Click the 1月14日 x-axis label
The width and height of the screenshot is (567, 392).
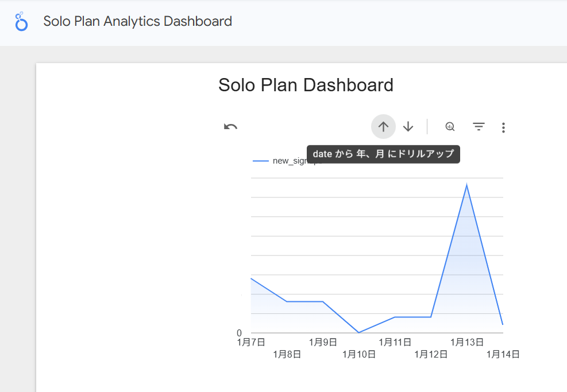[503, 354]
